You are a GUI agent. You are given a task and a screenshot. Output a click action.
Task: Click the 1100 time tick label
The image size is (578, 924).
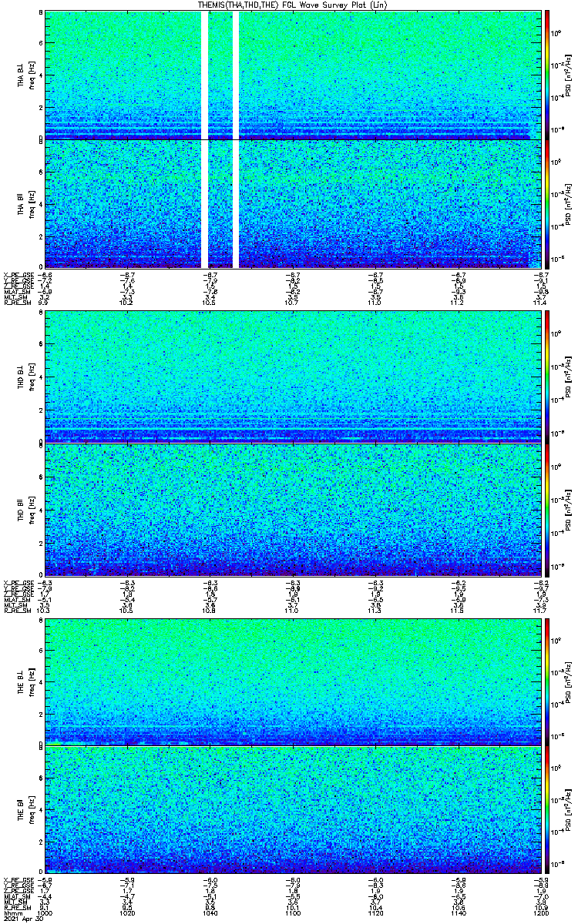tap(293, 912)
